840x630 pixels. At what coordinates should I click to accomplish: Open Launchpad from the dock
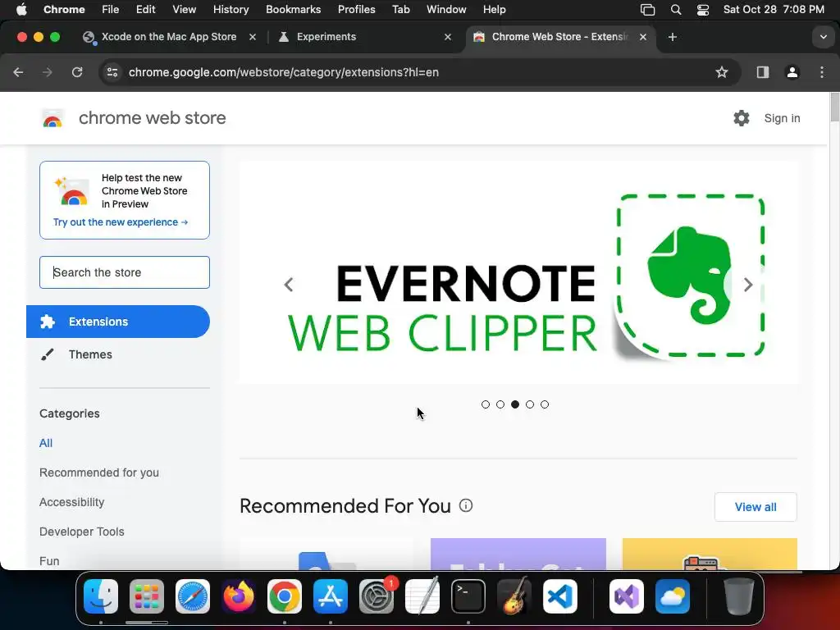(147, 596)
